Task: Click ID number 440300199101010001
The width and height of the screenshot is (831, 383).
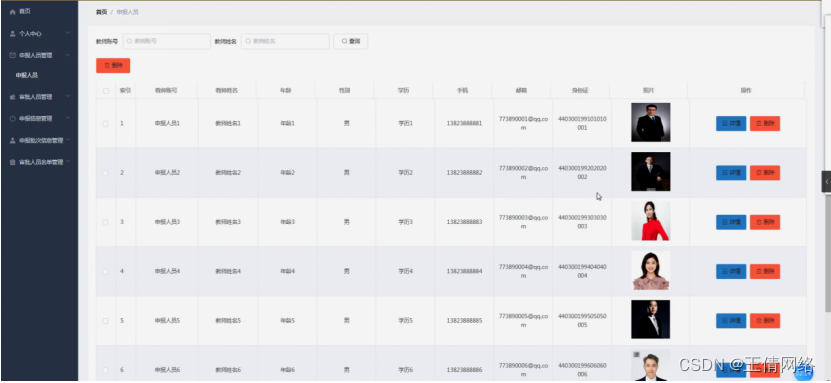Action: [582, 123]
